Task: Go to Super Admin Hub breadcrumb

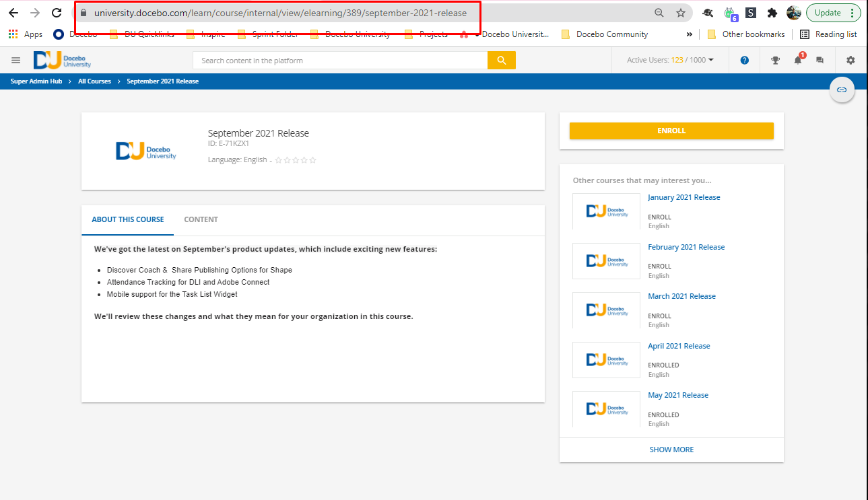Action: point(36,81)
